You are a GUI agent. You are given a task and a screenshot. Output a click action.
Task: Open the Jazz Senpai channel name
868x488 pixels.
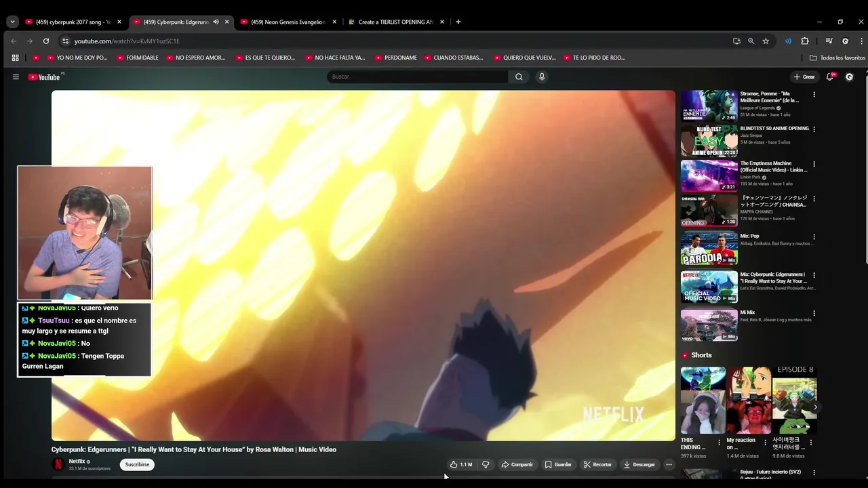pos(751,136)
